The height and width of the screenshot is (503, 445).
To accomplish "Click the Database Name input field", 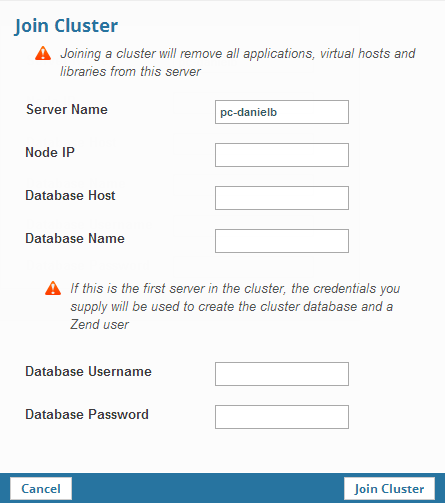I will [282, 241].
